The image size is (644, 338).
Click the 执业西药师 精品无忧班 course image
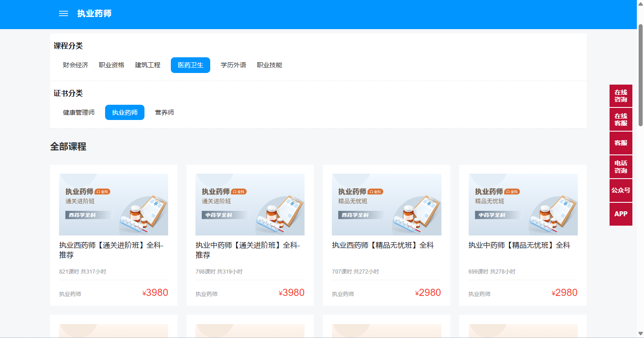[x=386, y=205]
